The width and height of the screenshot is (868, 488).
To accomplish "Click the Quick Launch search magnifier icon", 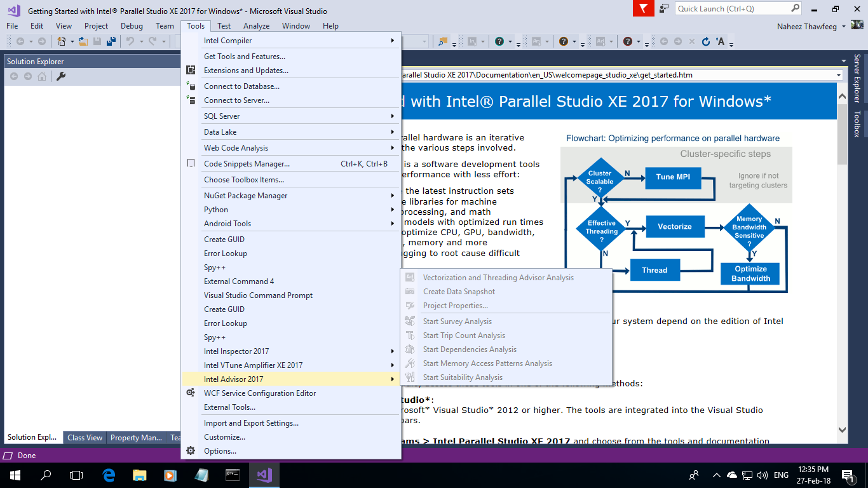I will (x=796, y=8).
